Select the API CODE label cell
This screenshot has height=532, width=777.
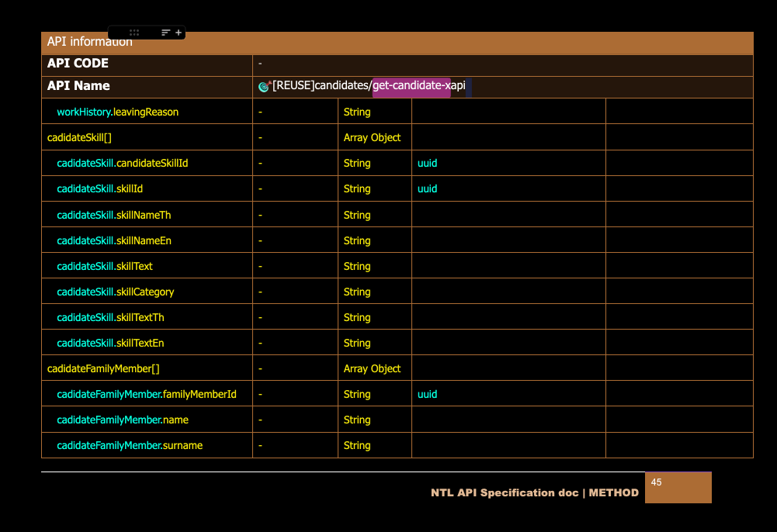(78, 64)
